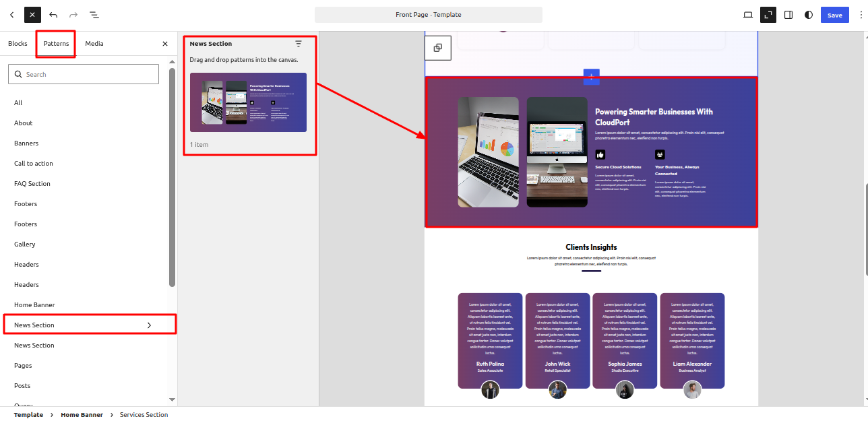
Task: Select the MacBook chart image on canvas
Action: pos(489,152)
